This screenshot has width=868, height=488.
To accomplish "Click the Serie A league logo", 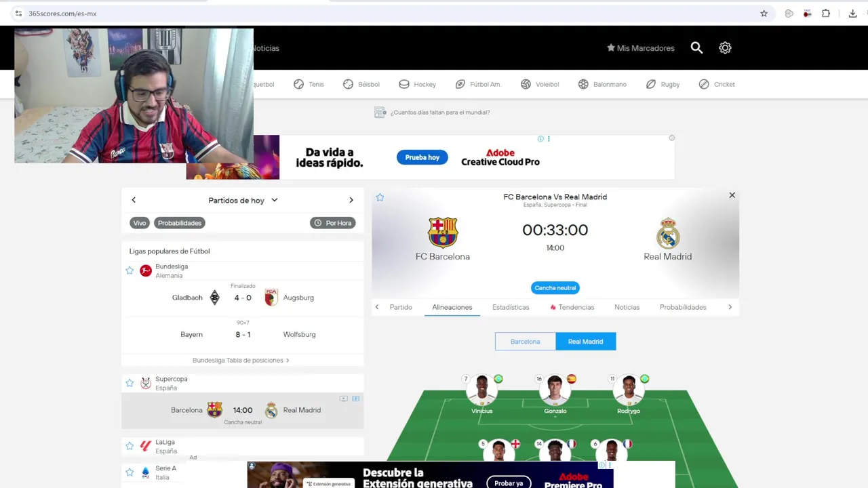I will click(x=146, y=472).
